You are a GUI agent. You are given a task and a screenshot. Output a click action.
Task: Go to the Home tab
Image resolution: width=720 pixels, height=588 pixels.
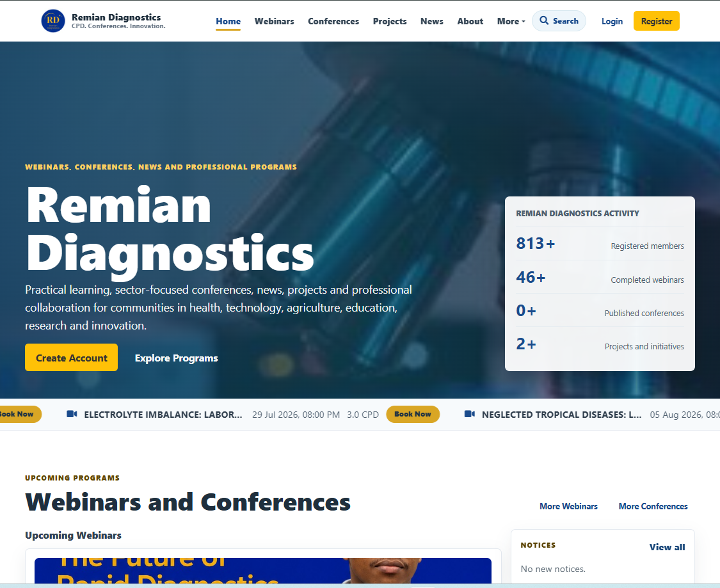(228, 21)
